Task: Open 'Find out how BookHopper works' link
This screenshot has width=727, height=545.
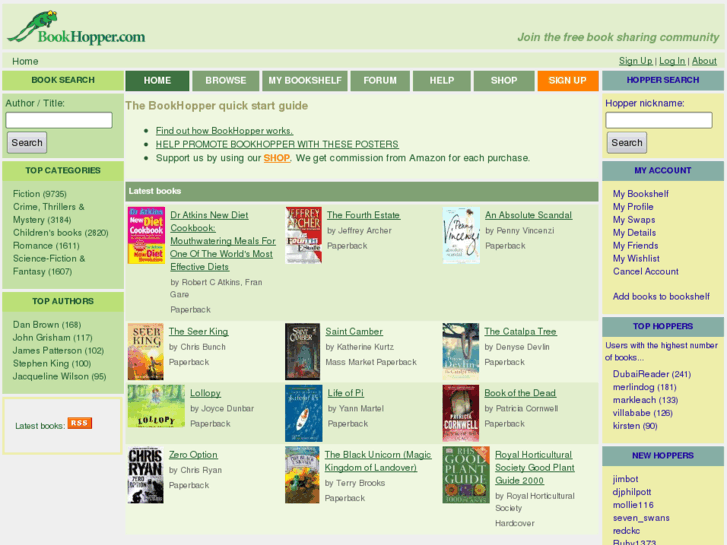Action: (x=224, y=131)
